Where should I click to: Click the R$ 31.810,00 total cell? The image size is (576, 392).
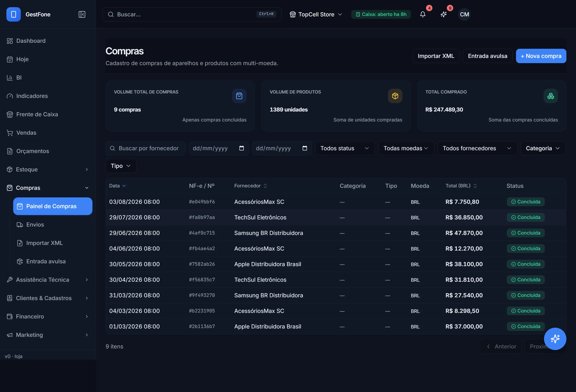pyautogui.click(x=464, y=280)
